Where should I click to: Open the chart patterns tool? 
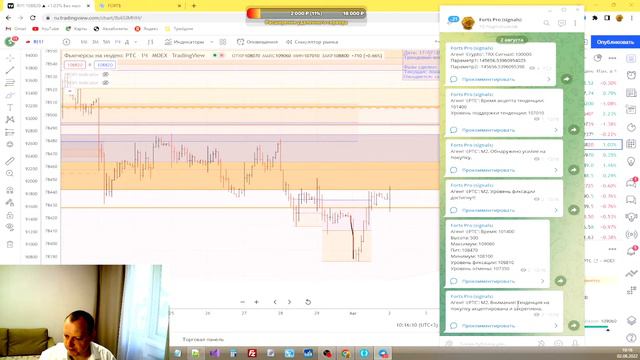tap(10, 120)
